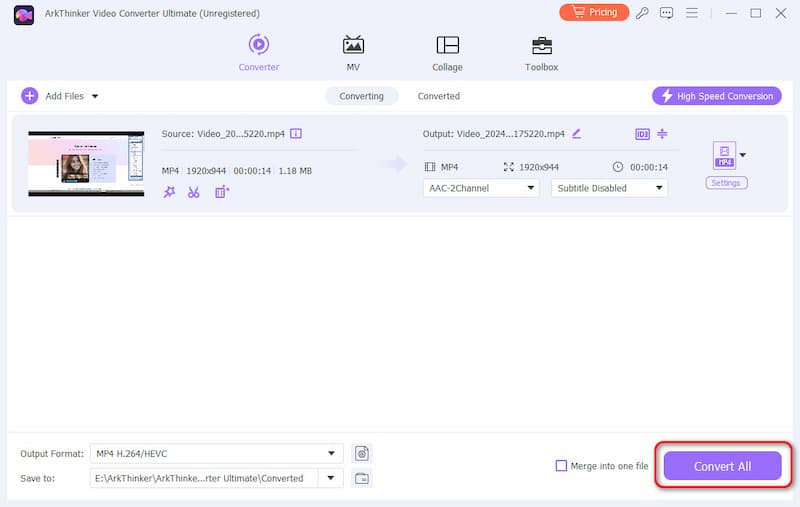
Task: Expand the Save to dropdown arrow
Action: point(331,478)
